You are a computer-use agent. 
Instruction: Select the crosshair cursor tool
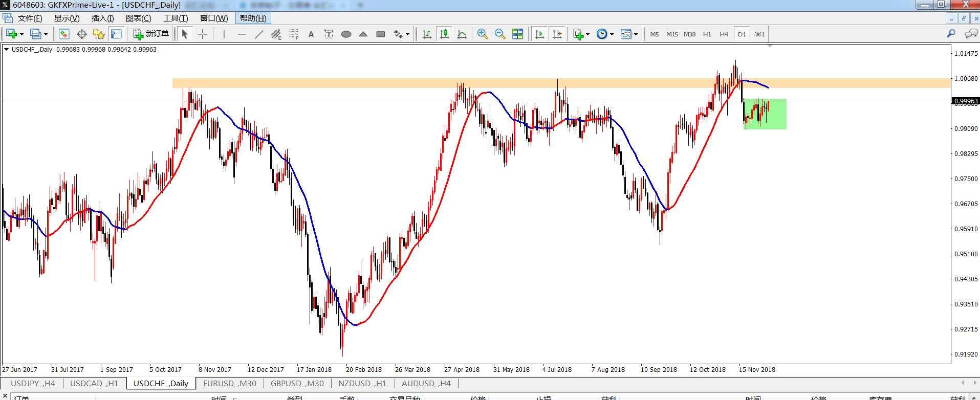(x=203, y=34)
